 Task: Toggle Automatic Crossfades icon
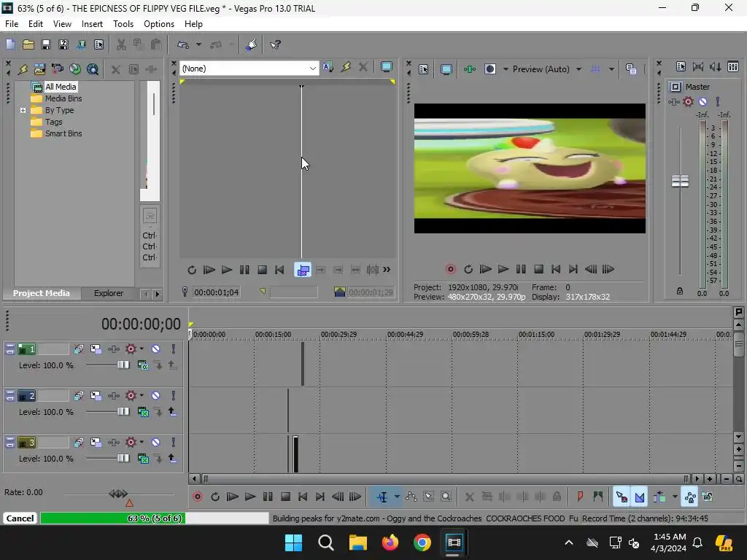pyautogui.click(x=639, y=497)
